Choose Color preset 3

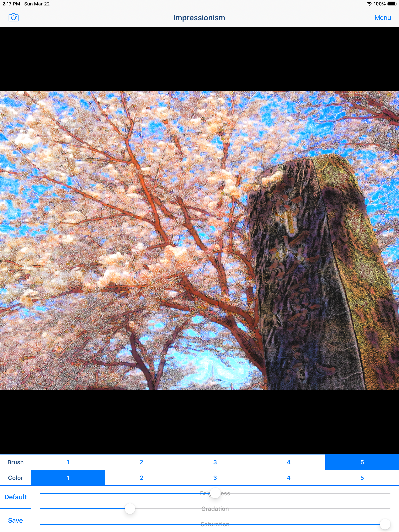[215, 478]
